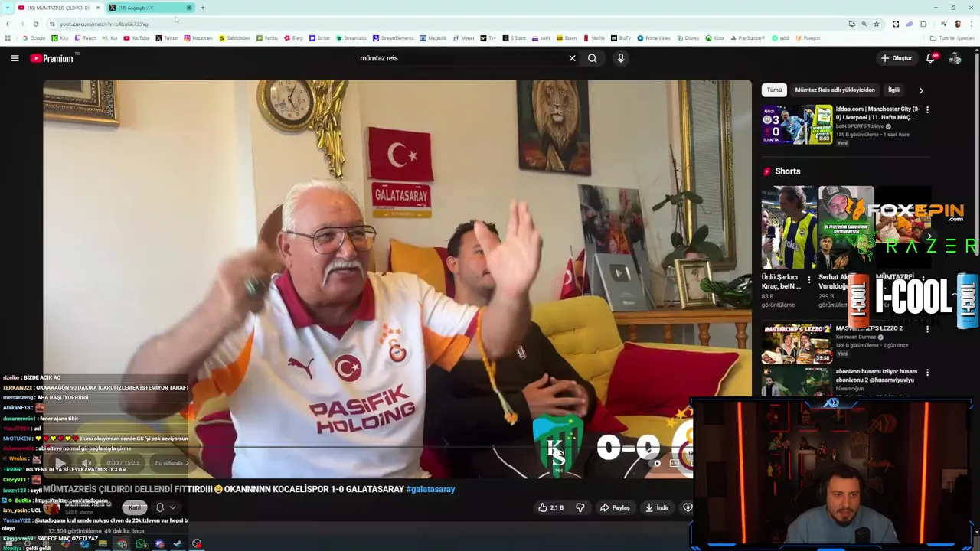Viewport: 980px width, 551px height.
Task: Bookmark this page with star icon
Action: [x=877, y=24]
